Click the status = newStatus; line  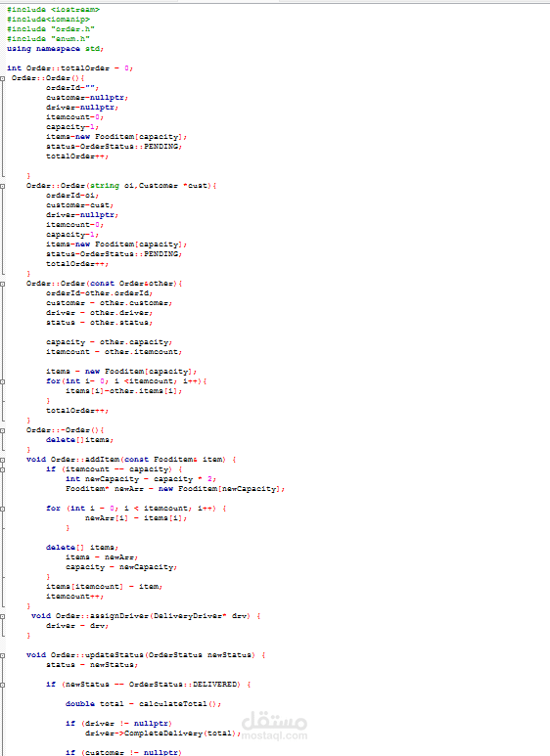(x=92, y=665)
